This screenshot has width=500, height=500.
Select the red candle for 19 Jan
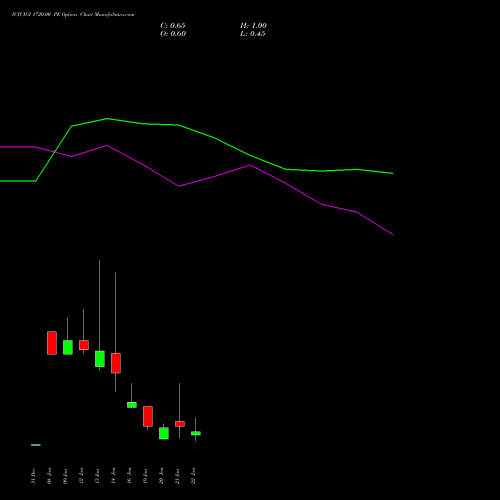coord(148,416)
